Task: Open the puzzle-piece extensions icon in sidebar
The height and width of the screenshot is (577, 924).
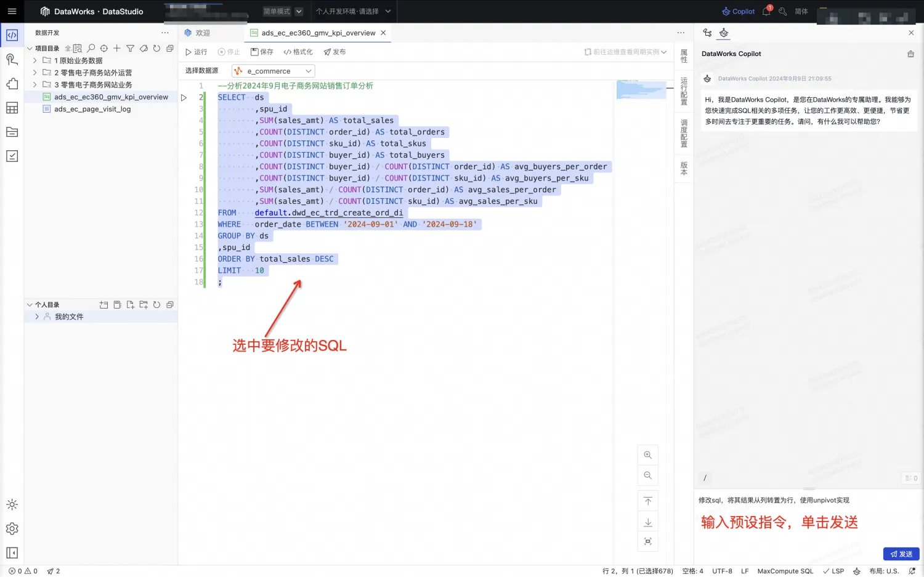Action: click(12, 84)
